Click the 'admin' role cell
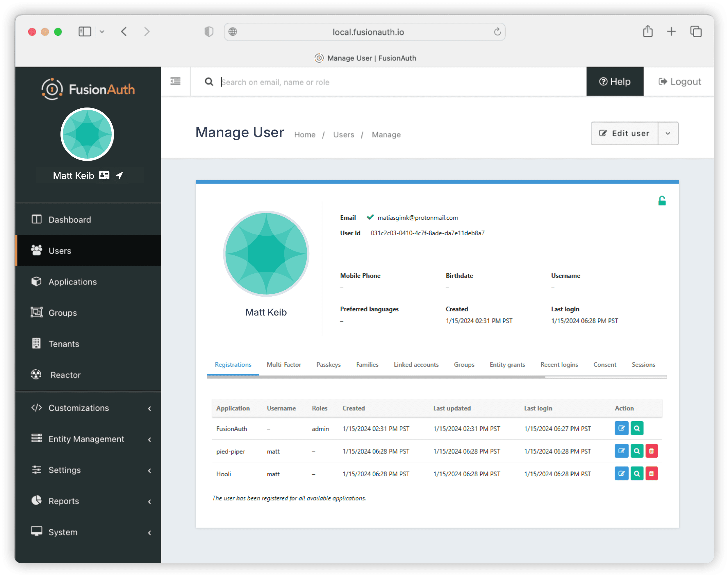Screen dimensions: 728x577 tap(320, 429)
